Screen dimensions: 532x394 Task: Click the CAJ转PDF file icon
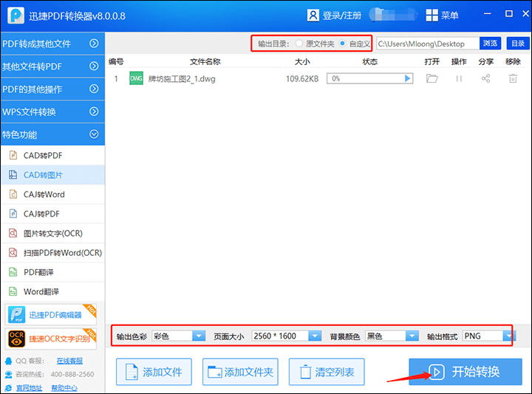click(13, 214)
